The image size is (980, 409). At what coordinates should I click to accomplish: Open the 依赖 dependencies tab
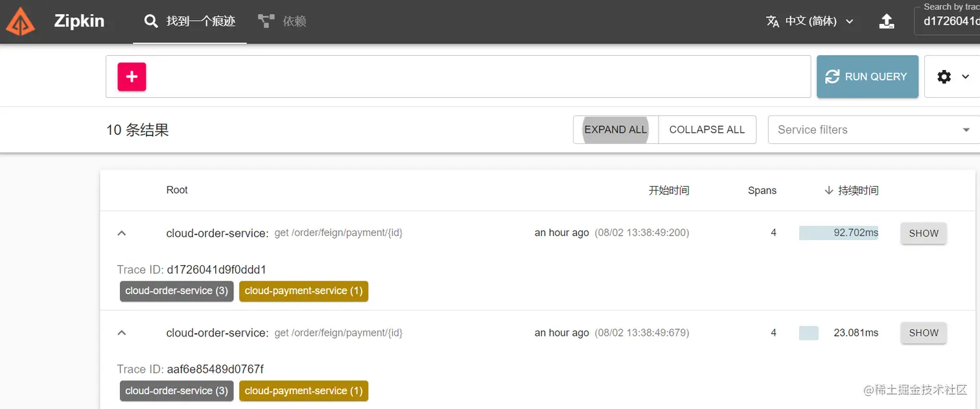click(282, 21)
